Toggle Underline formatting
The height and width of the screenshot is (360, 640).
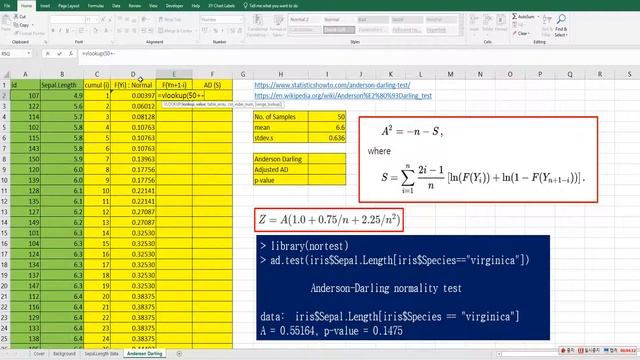(67, 31)
